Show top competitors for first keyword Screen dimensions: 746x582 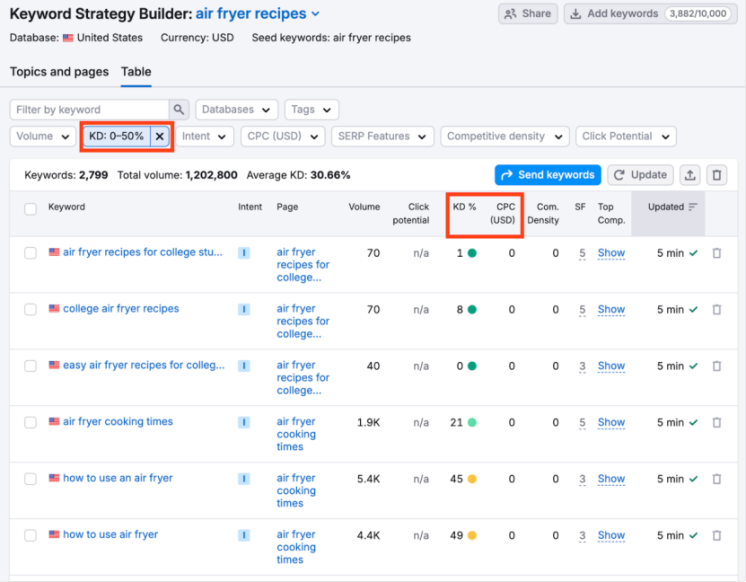[x=611, y=253]
